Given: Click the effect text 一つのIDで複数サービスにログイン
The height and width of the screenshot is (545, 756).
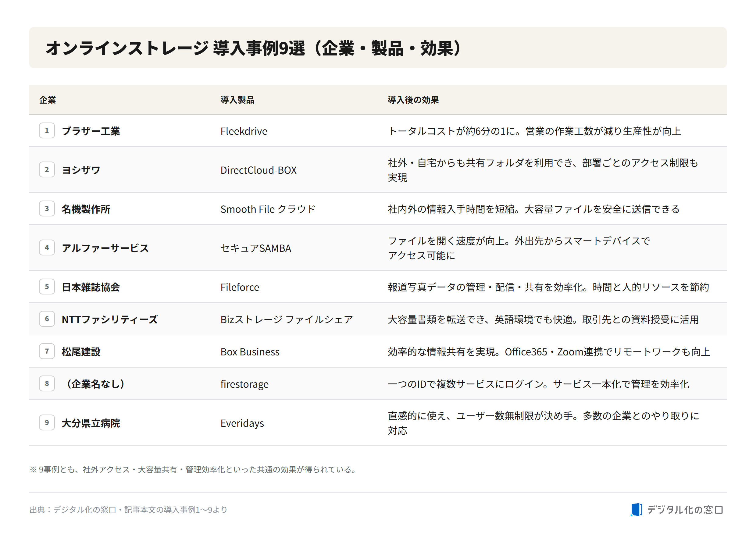Looking at the screenshot, I should click(465, 384).
